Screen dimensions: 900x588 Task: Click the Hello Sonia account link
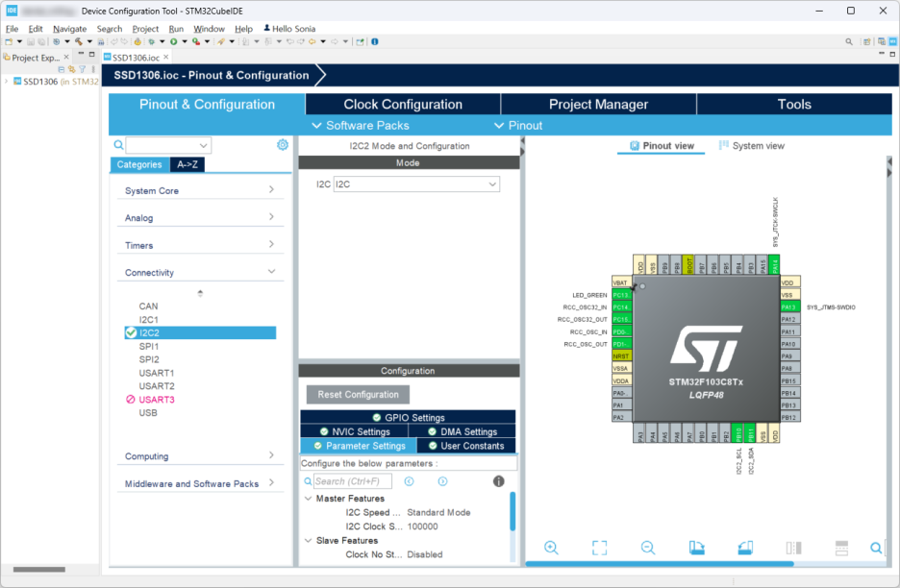pyautogui.click(x=289, y=29)
